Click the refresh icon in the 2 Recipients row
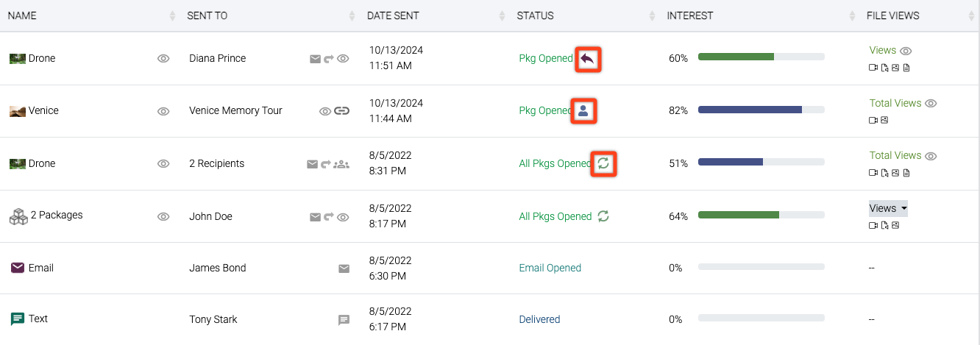Screen dimensions: 980x345 coord(603,163)
